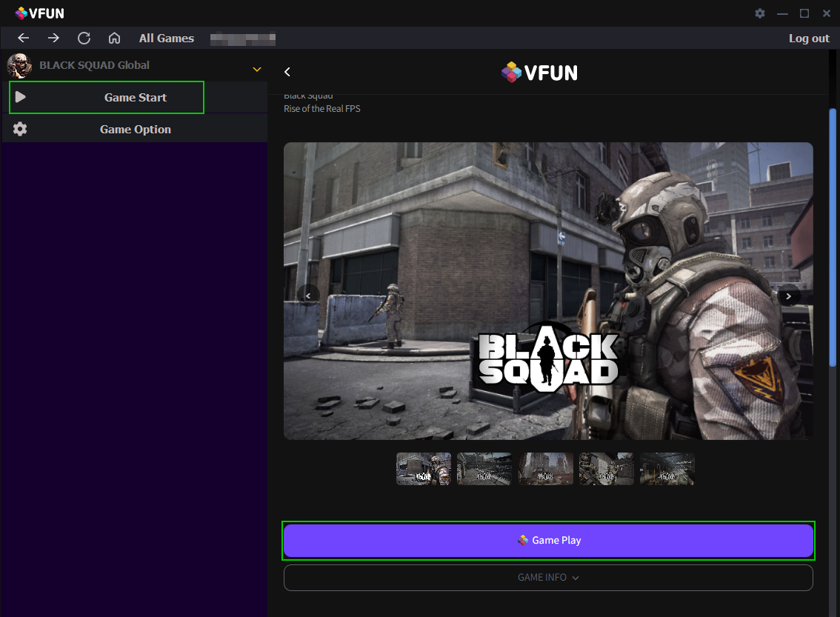Click the 'Rise of the Real FPS' text
The width and height of the screenshot is (840, 617).
click(x=322, y=109)
